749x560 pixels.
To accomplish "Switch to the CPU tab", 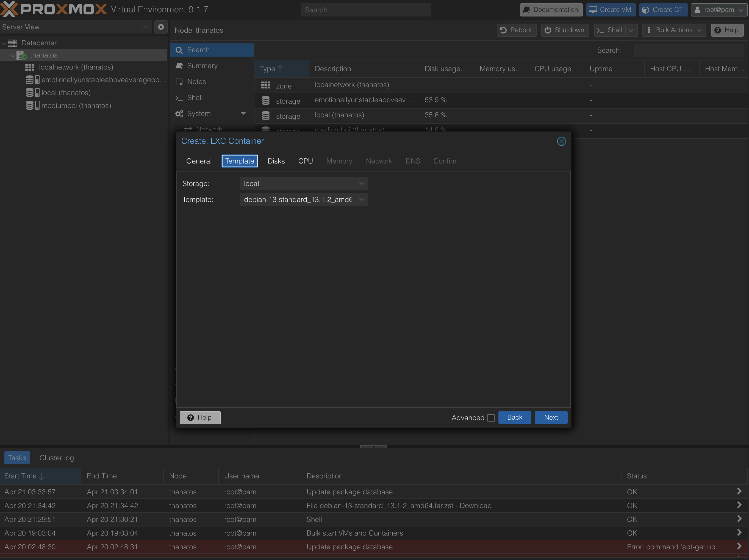I will [306, 161].
